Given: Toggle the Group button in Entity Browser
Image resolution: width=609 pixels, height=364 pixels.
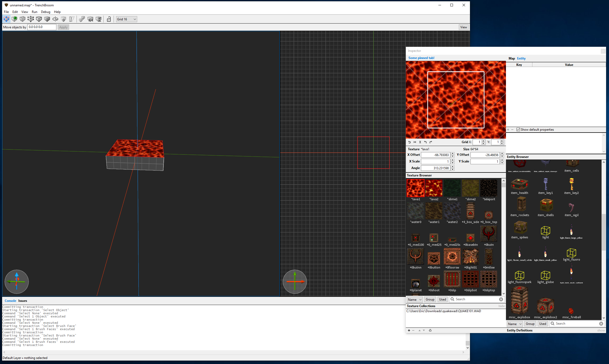Looking at the screenshot, I should tap(530, 324).
